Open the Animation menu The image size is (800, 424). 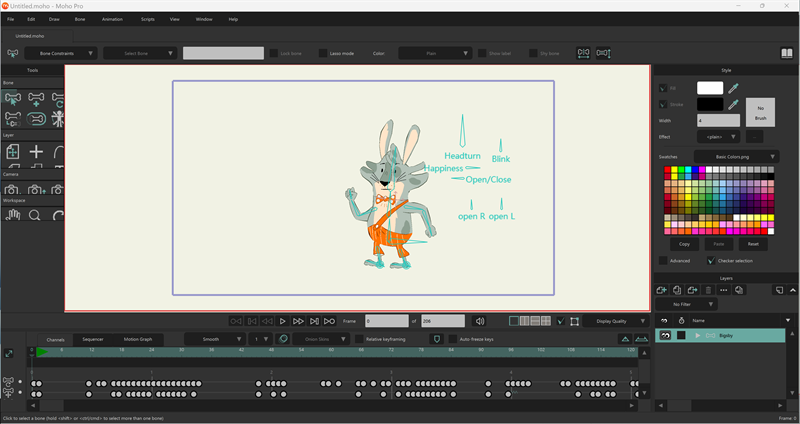(x=112, y=19)
